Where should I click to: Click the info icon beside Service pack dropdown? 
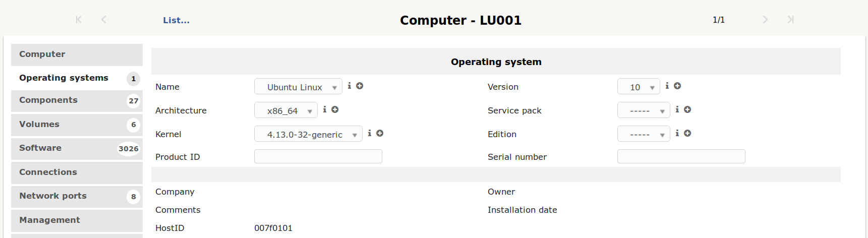click(x=677, y=109)
